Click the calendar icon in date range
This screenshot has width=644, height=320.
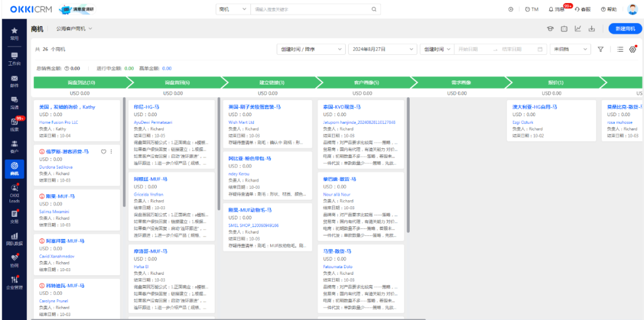pos(540,49)
